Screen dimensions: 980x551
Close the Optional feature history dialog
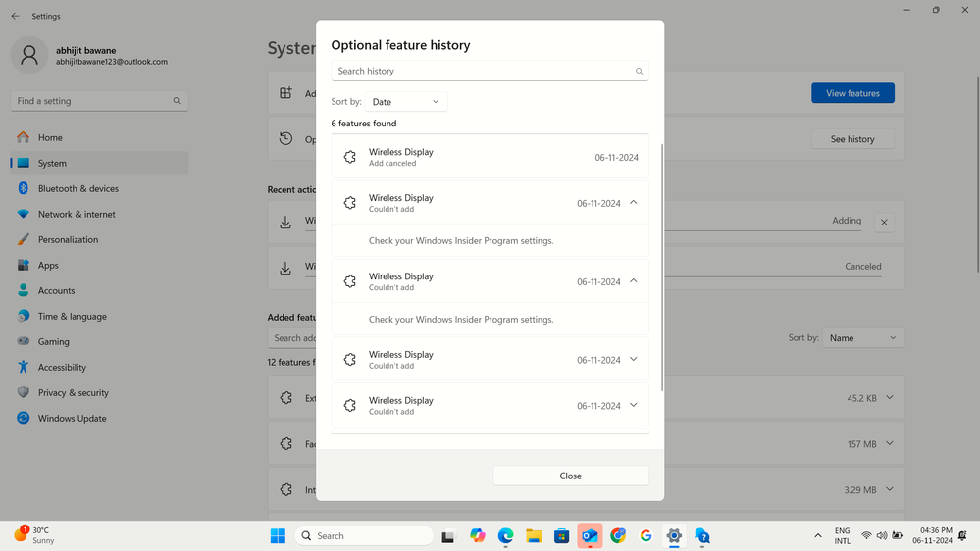point(571,476)
